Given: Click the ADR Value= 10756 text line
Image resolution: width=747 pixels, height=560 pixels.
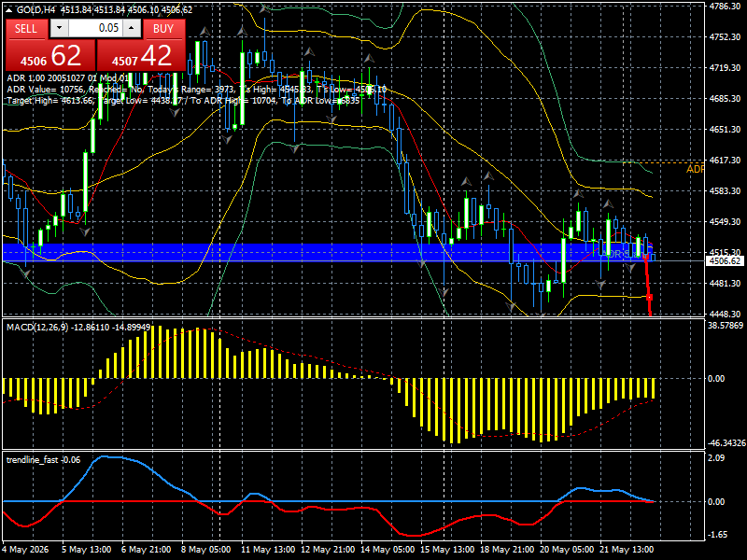Looking at the screenshot, I should click(x=196, y=89).
